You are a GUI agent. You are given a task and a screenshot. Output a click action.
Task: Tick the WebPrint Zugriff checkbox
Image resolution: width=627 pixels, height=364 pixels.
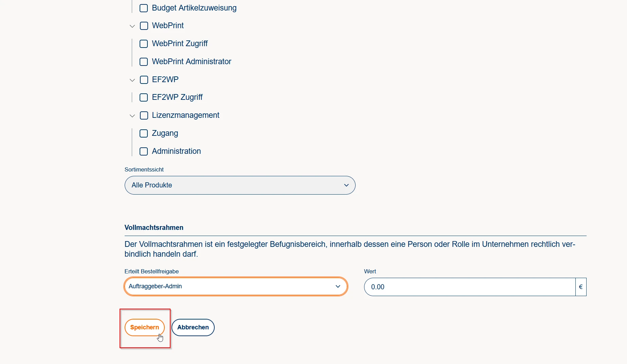coord(144,44)
